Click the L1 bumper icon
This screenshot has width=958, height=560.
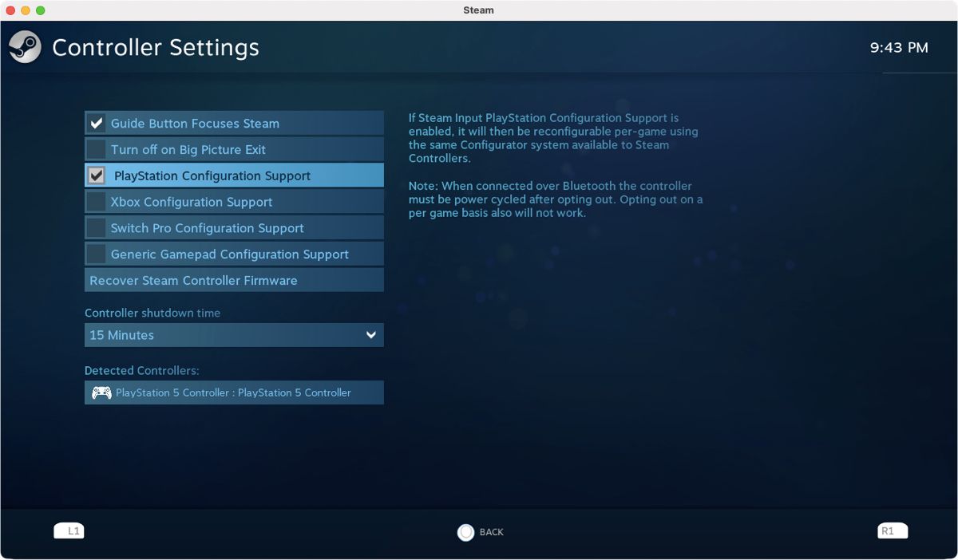[x=69, y=531]
